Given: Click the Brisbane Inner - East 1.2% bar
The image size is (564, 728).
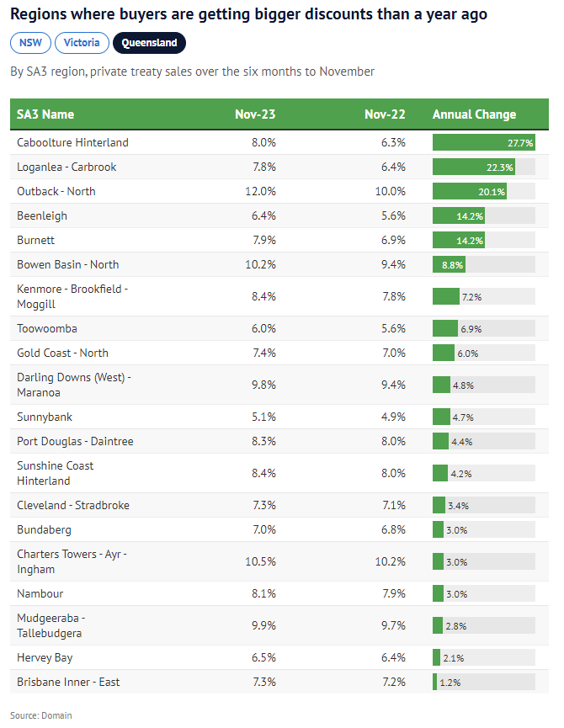Looking at the screenshot, I should [x=435, y=682].
